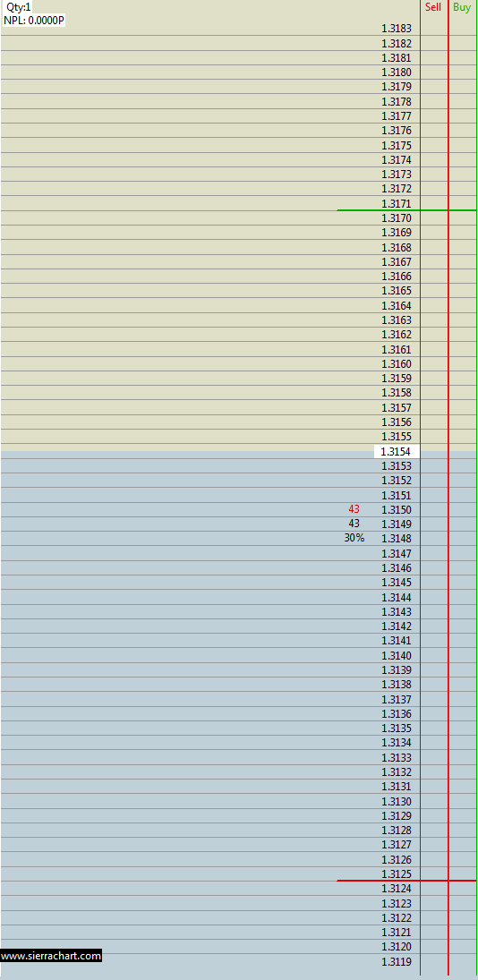Click the Buy cell at price 1.3140

tap(463, 656)
